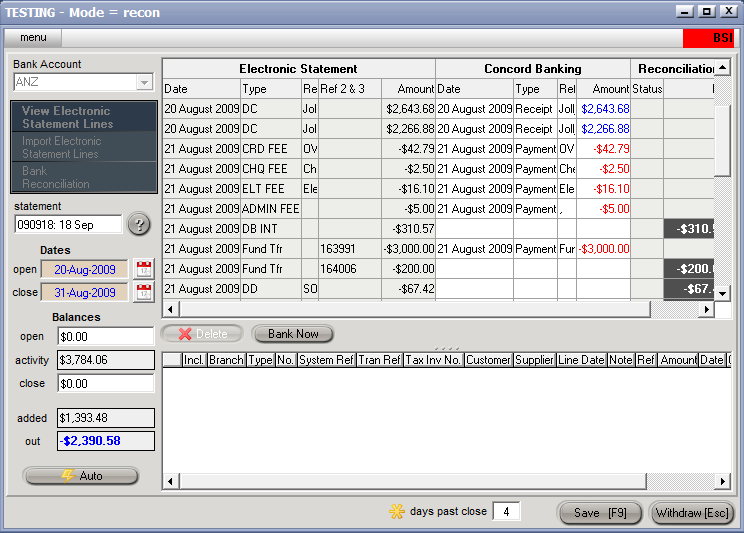Click the Incl. column header
This screenshot has height=533, width=744.
pos(194,360)
